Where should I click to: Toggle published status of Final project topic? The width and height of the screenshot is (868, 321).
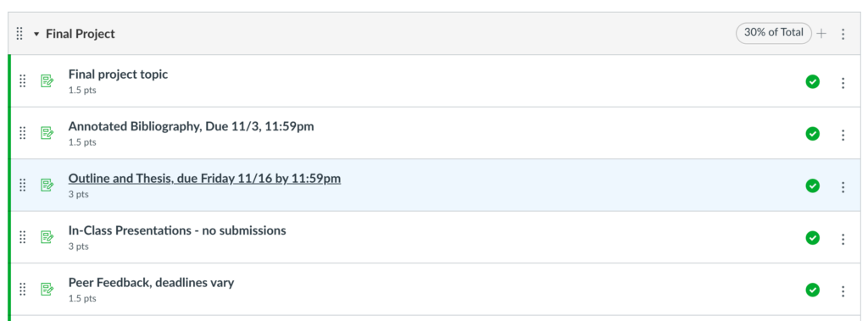(812, 82)
